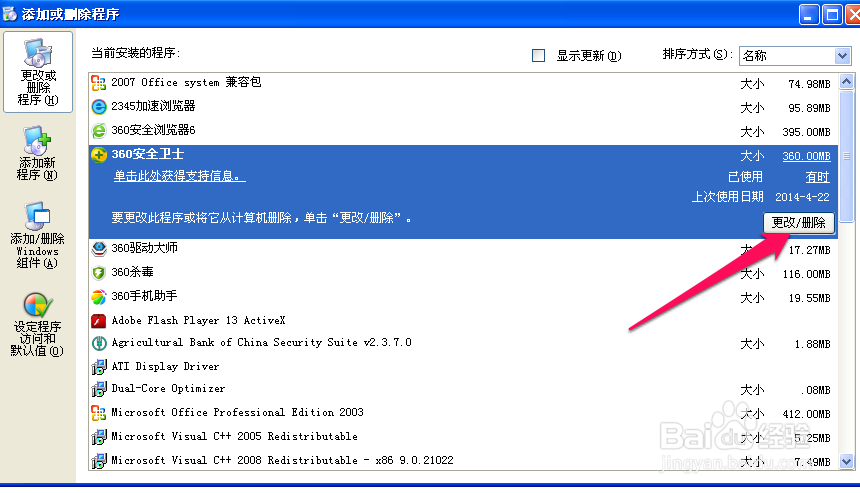Click the Microsoft Office Professional 2003 icon
Image resolution: width=860 pixels, height=493 pixels.
[99, 413]
